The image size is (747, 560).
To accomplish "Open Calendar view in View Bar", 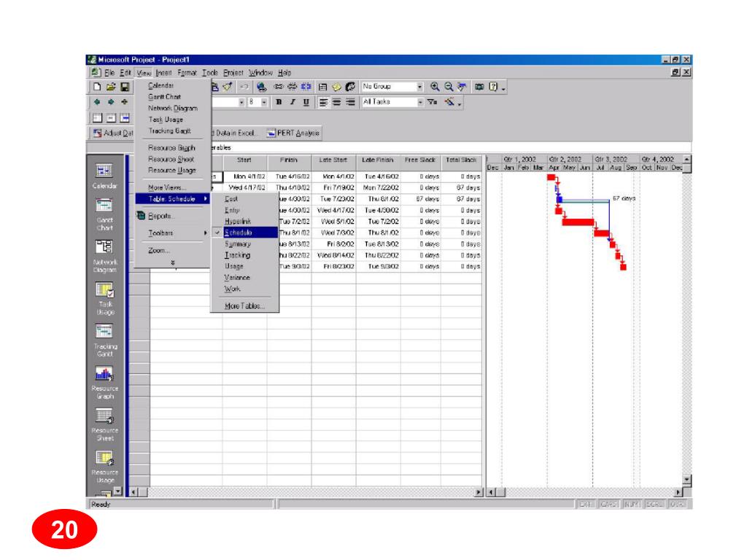I will point(104,176).
